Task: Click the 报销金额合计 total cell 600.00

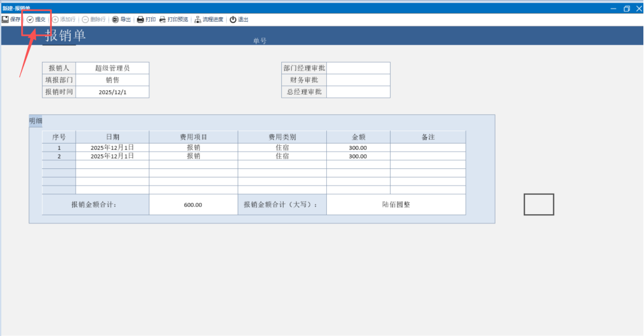Action: click(193, 205)
